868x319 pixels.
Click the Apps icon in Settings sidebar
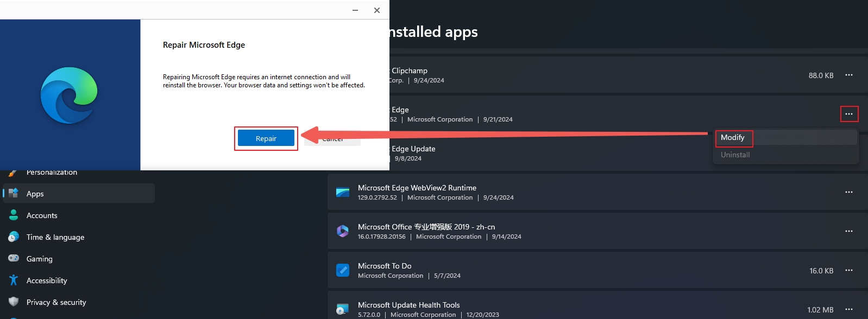(14, 194)
